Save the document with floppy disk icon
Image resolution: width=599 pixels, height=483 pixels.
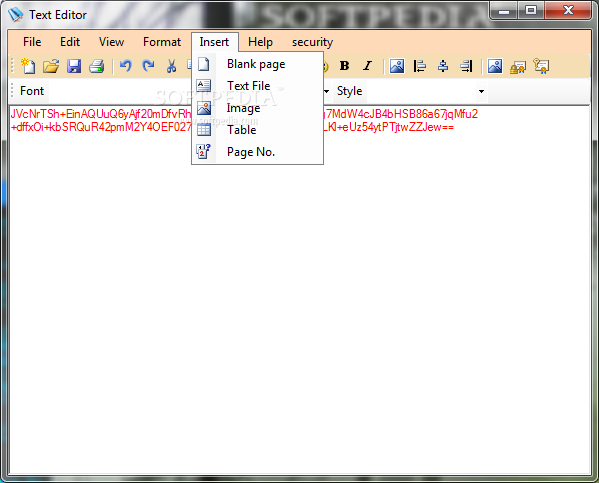point(74,66)
